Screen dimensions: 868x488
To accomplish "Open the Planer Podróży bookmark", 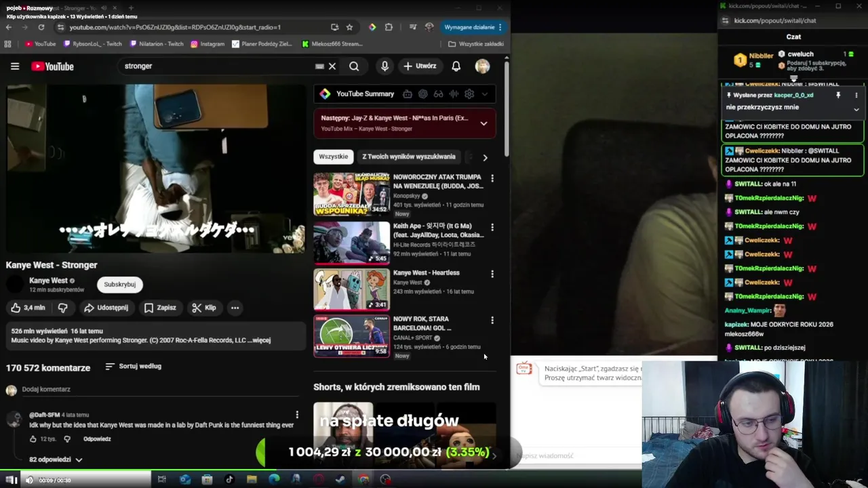I will pos(262,44).
